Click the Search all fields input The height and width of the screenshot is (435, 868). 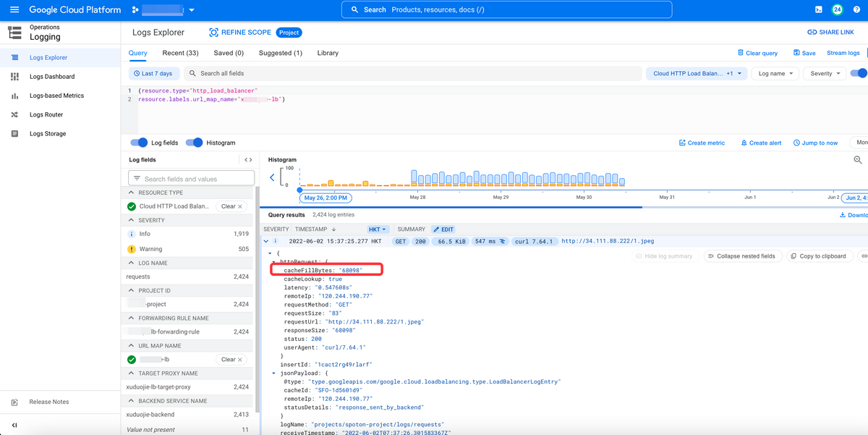[412, 73]
